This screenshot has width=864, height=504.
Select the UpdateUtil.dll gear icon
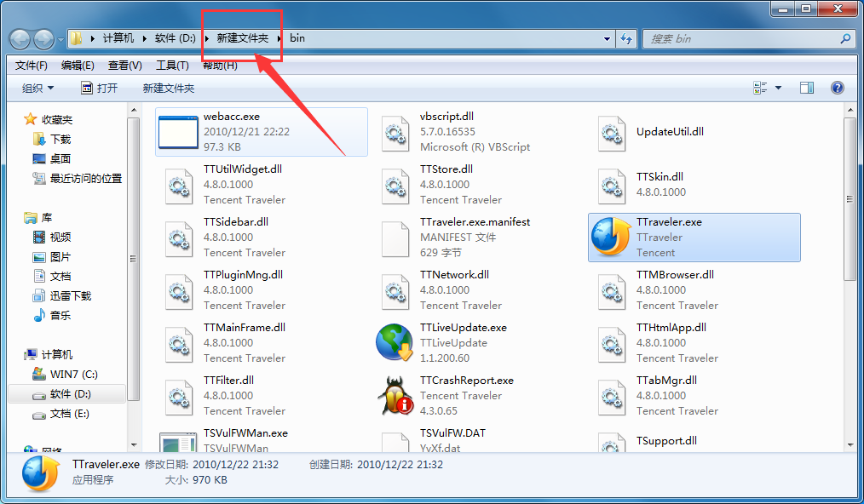pos(612,133)
